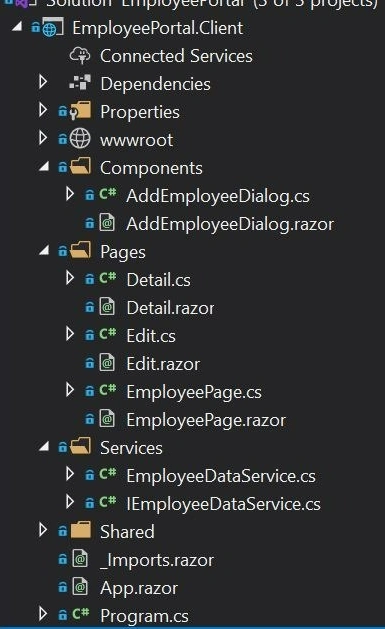Click the C# icon of Program.cs
This screenshot has width=385, height=629.
click(x=81, y=614)
